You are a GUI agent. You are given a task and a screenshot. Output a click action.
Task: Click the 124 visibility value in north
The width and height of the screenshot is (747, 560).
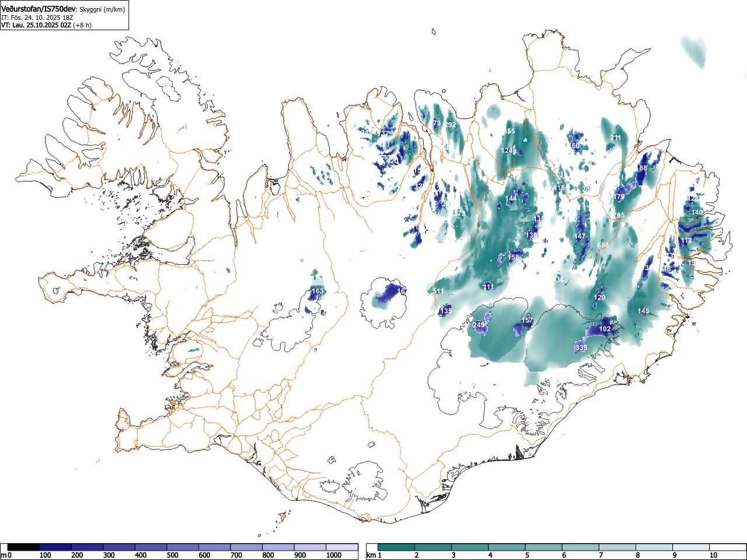tap(507, 150)
